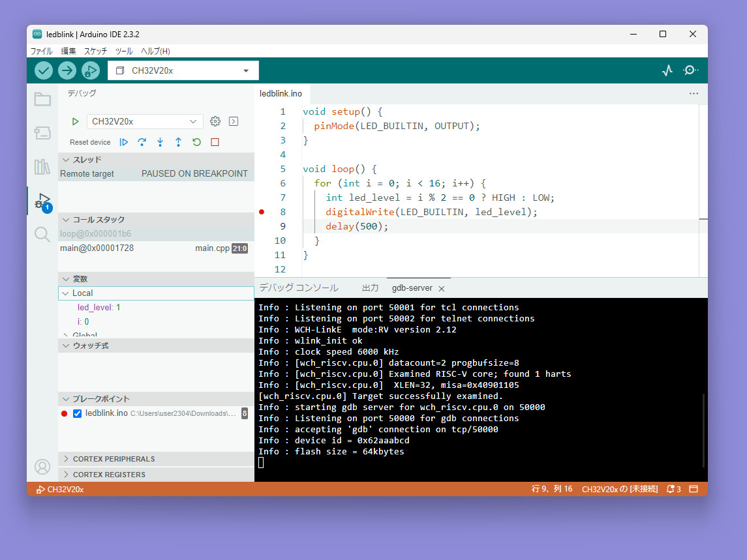
Task: Open the Serial Plotter
Action: click(667, 70)
